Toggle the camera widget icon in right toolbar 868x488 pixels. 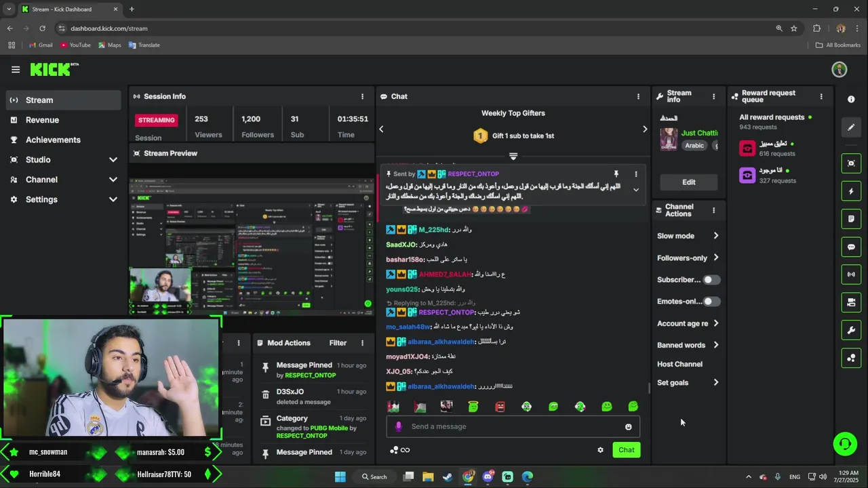coord(851,302)
